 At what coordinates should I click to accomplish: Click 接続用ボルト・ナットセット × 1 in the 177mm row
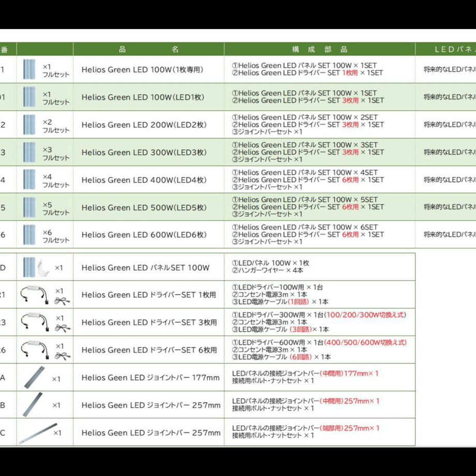273,381
